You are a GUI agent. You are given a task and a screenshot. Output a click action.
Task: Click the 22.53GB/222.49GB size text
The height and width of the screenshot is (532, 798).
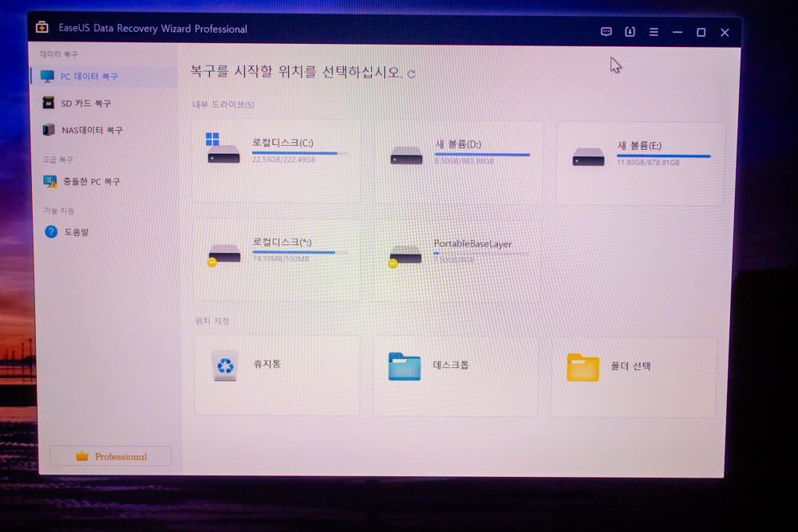point(284,160)
